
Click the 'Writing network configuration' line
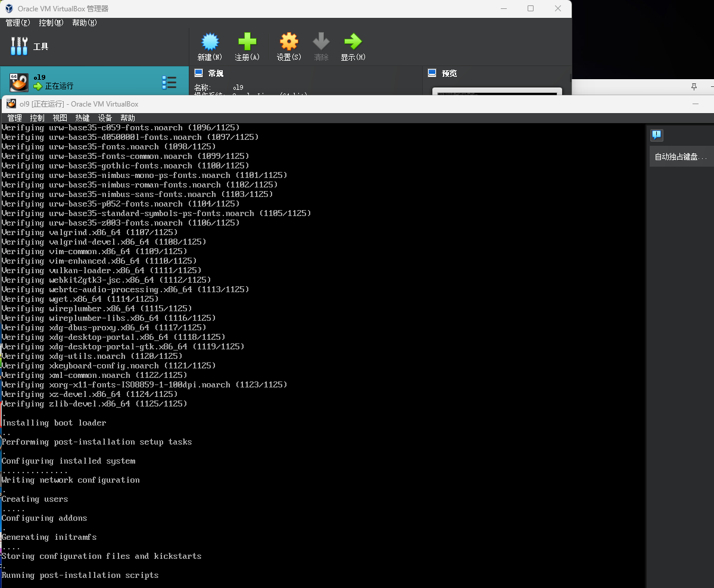point(71,480)
